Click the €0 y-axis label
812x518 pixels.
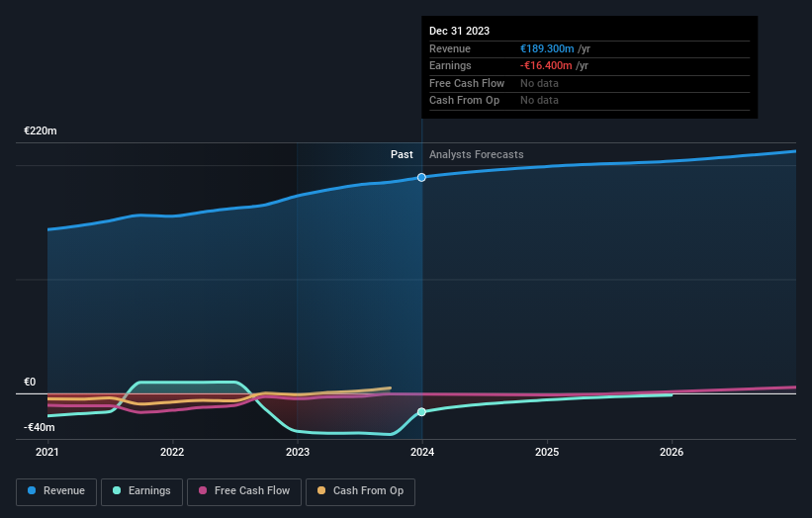click(x=30, y=382)
